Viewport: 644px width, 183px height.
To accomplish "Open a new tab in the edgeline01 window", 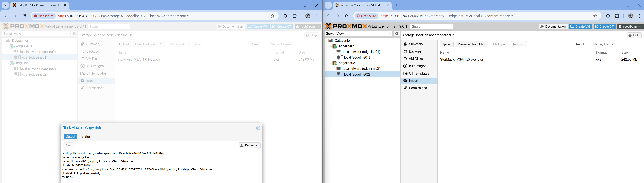I will pyautogui.click(x=74, y=5).
